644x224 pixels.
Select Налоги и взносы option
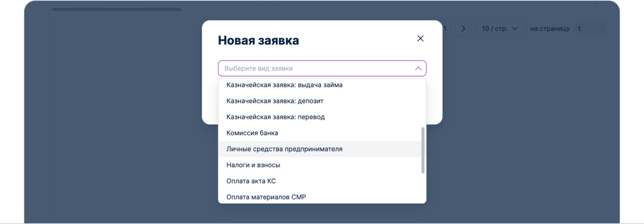click(253, 165)
